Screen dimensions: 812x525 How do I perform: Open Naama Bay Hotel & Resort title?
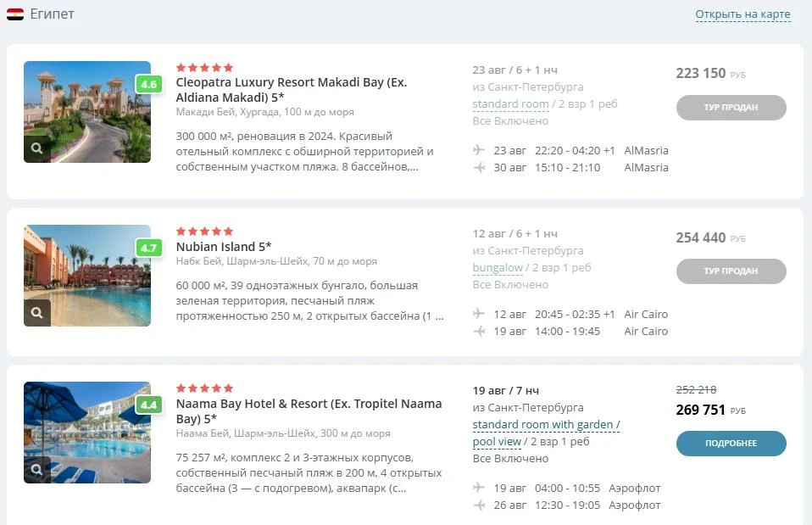tap(309, 411)
